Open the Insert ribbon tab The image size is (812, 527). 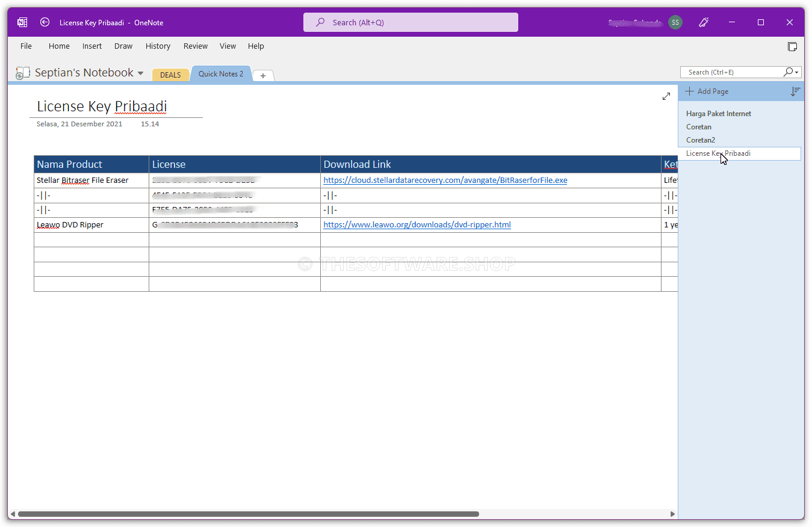tap(92, 46)
